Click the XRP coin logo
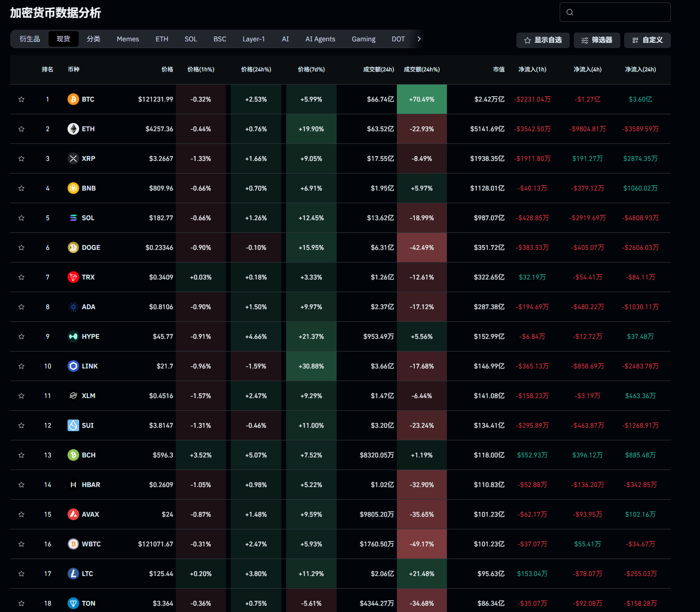 point(73,158)
